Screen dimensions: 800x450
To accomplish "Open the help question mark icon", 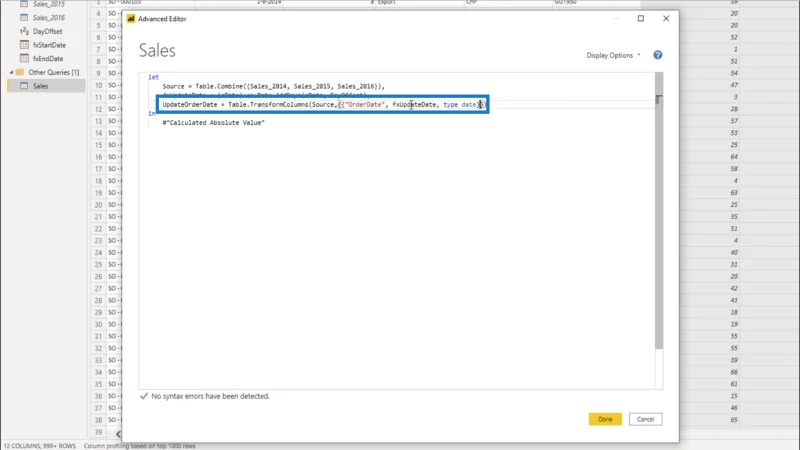I will [x=658, y=55].
